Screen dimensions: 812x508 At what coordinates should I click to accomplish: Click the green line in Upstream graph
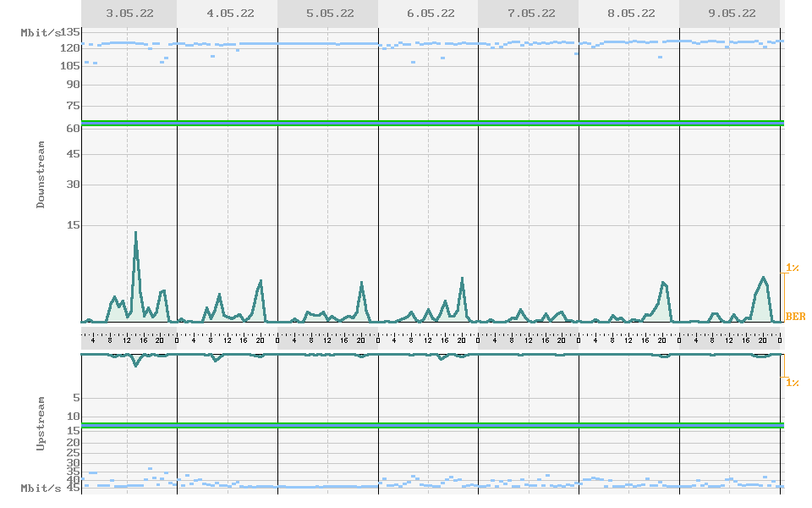coord(431,425)
